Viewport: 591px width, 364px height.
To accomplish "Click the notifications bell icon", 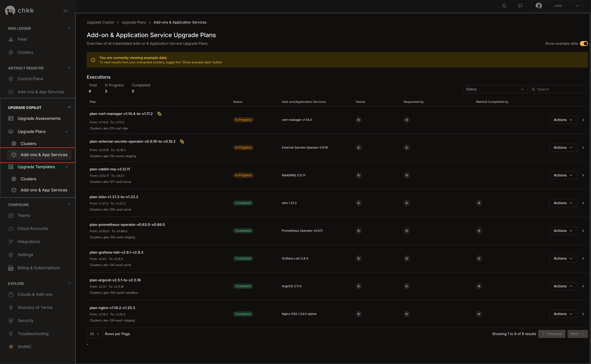I will click(x=504, y=6).
